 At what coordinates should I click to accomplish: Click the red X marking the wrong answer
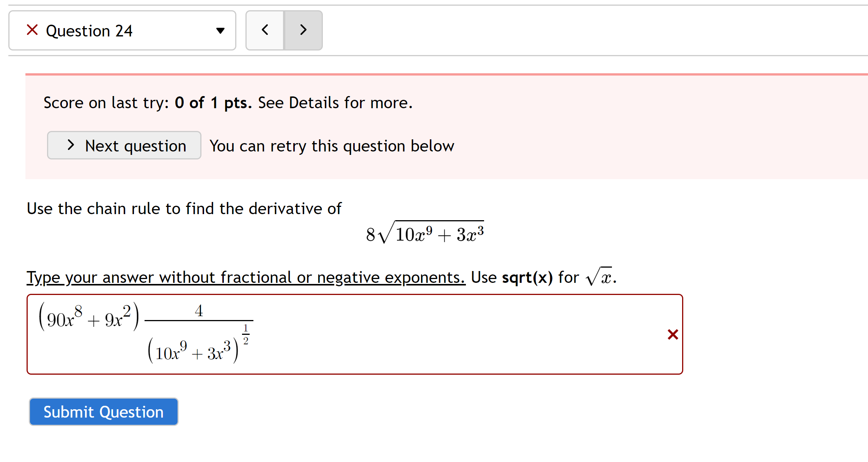673,334
